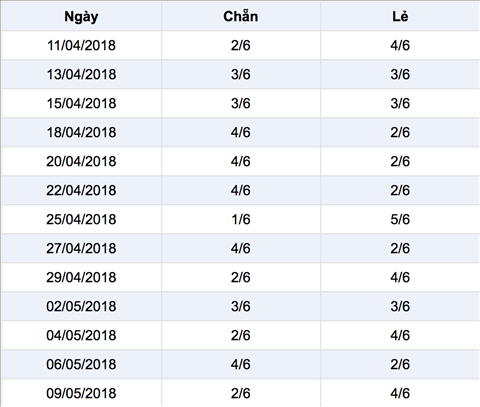Select the date 27/04/2018

pos(81,248)
